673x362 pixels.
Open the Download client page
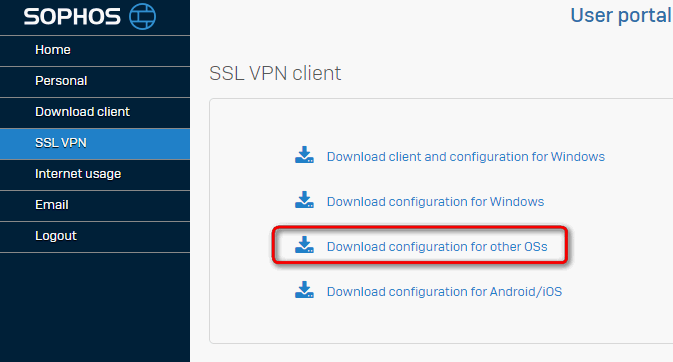pos(95,113)
